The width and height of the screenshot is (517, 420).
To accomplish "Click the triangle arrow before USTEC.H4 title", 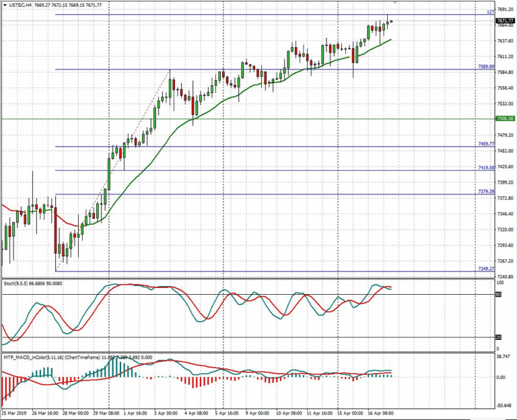I will click(x=5, y=5).
